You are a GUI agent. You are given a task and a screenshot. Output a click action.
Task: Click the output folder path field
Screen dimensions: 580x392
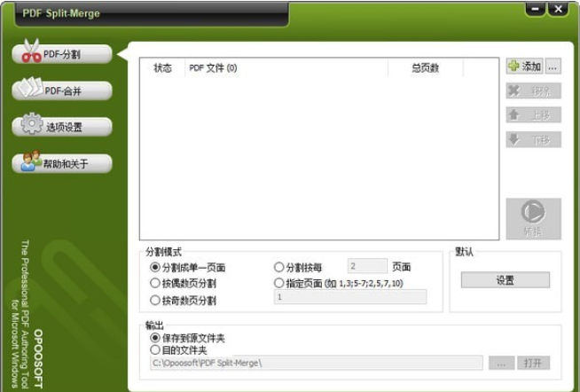coord(317,363)
